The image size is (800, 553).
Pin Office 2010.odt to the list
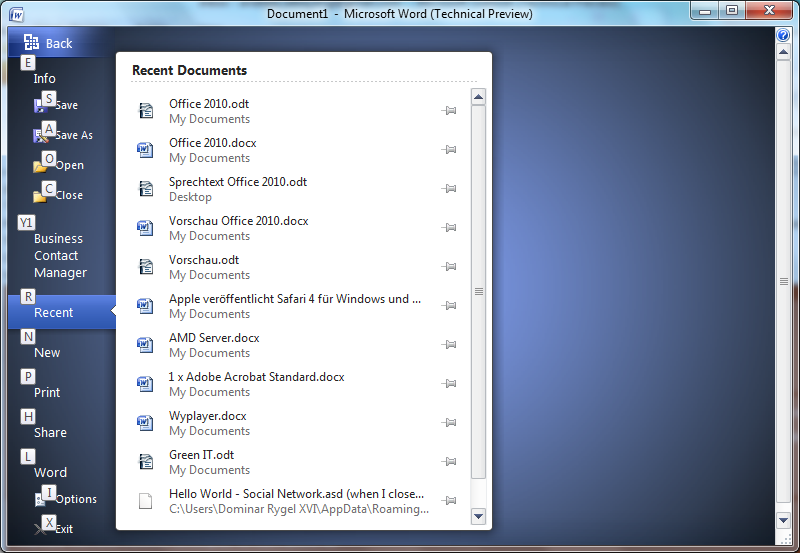tap(449, 110)
